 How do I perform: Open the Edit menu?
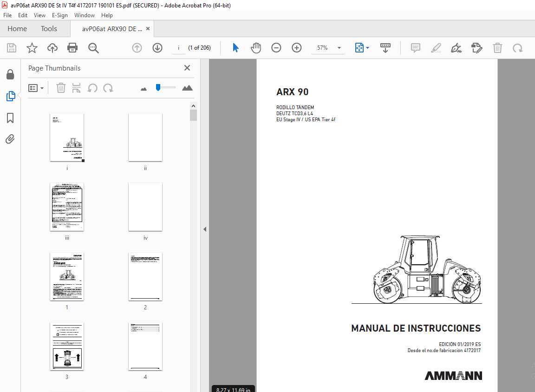(22, 15)
